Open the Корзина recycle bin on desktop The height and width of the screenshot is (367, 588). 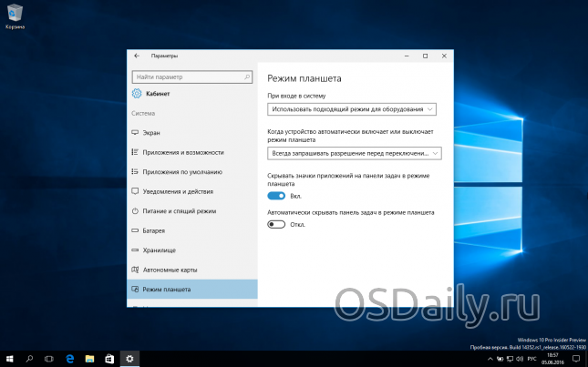point(15,14)
